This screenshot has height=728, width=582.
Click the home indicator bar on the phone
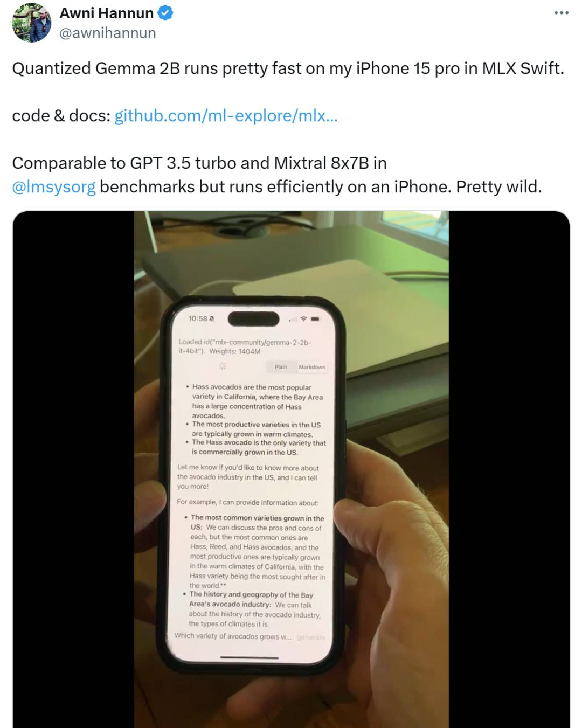point(250,657)
